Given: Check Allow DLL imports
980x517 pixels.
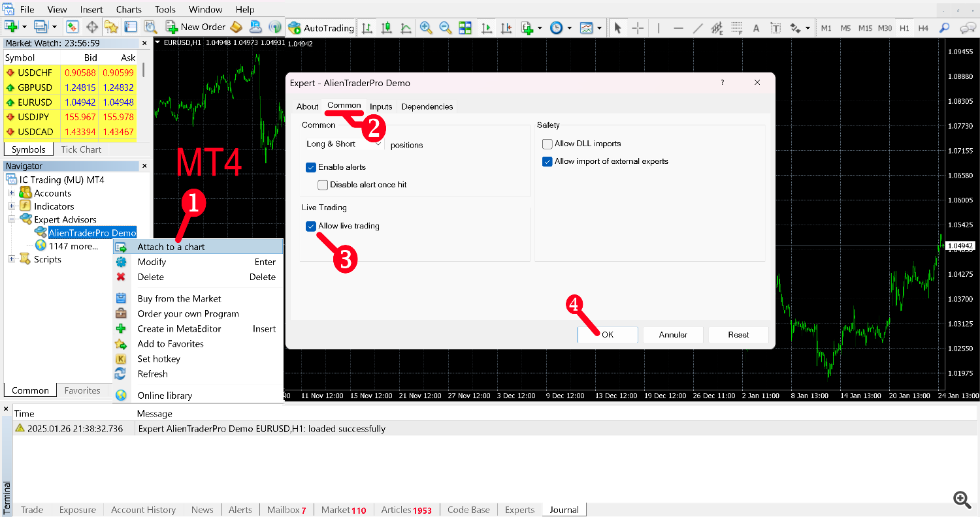Looking at the screenshot, I should coord(547,144).
